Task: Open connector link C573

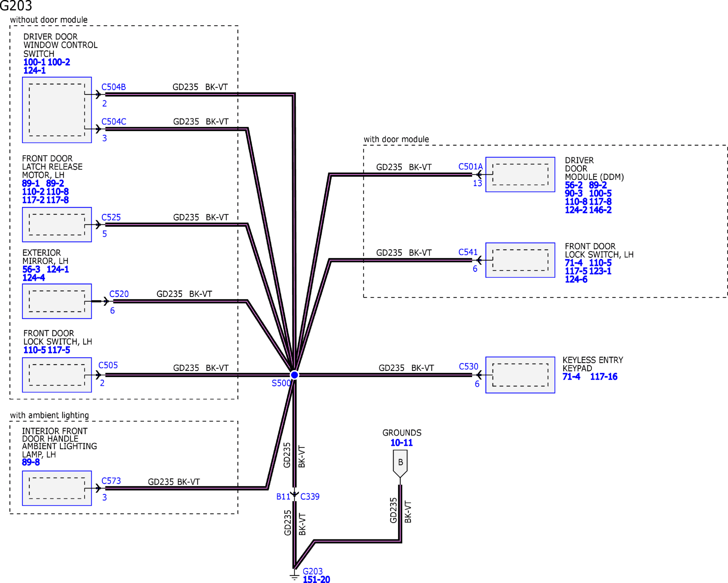Action: (x=111, y=481)
